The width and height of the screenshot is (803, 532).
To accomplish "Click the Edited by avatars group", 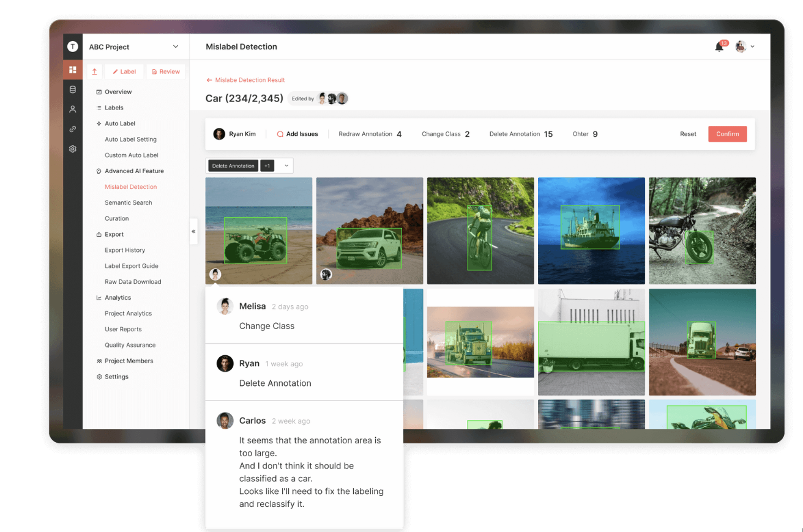I will coord(333,98).
